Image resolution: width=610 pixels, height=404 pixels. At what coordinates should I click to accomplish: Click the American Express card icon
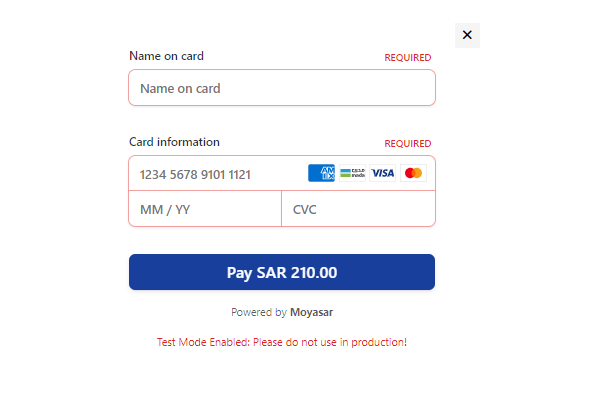321,173
